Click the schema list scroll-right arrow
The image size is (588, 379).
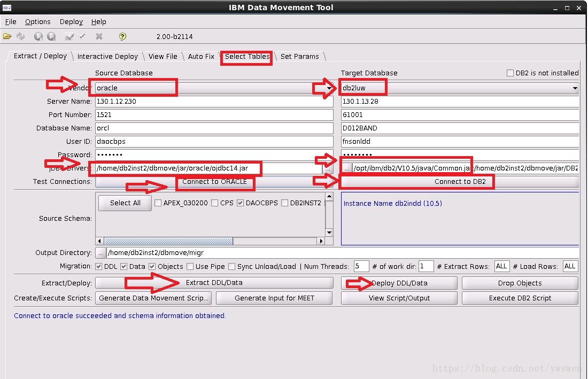point(321,241)
